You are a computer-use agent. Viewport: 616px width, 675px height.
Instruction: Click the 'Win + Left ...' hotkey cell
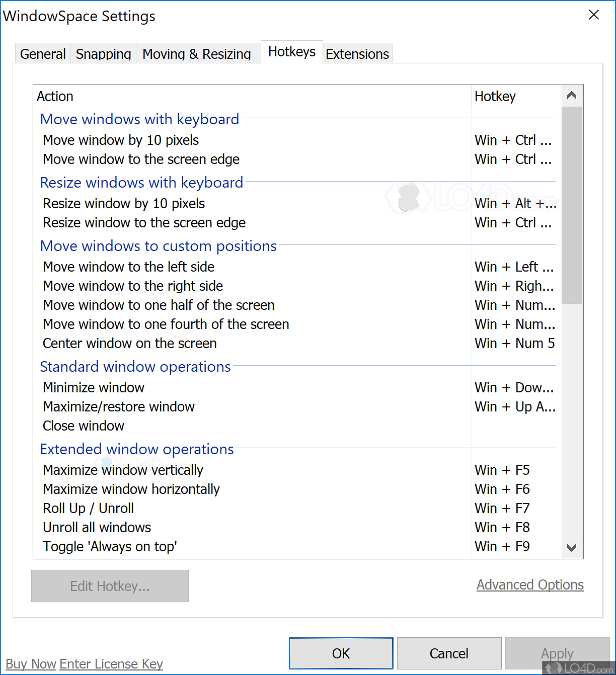click(x=514, y=267)
